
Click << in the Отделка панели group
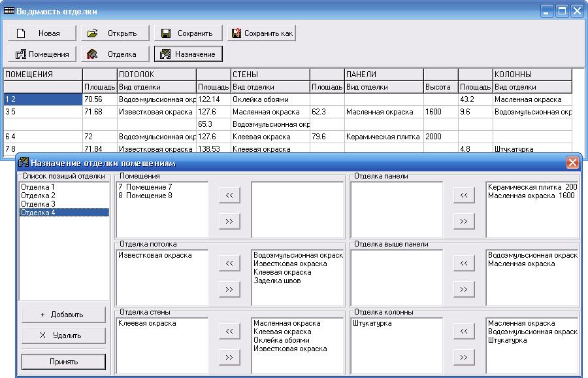(463, 195)
